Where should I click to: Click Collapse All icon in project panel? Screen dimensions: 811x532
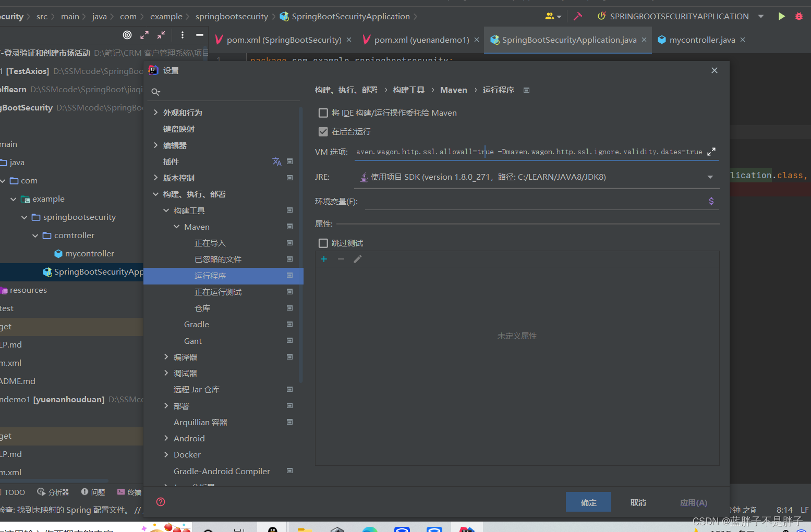click(161, 35)
